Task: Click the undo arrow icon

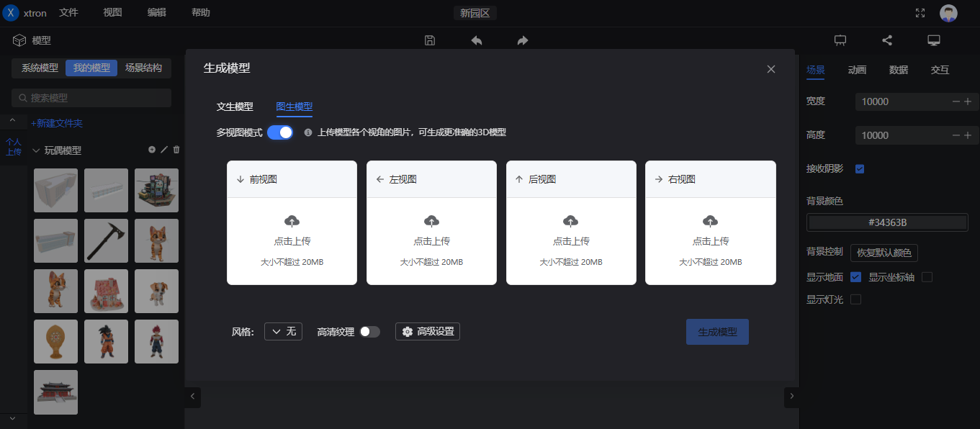Action: [x=477, y=40]
